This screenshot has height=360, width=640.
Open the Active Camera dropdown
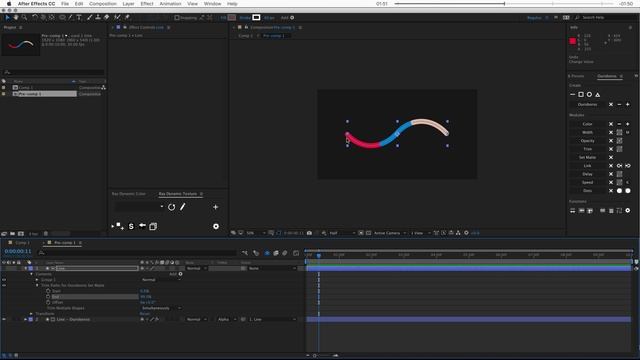[x=390, y=233]
